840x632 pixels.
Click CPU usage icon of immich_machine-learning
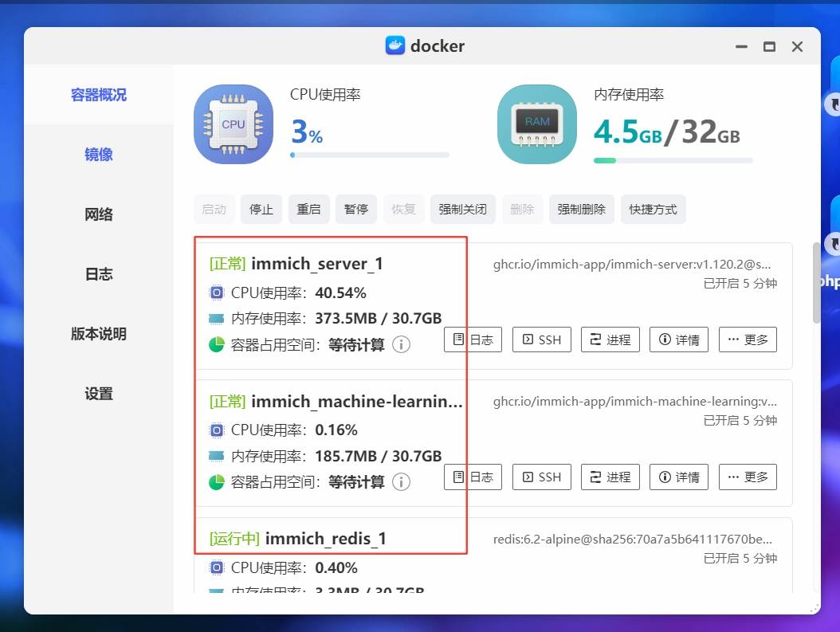tap(216, 430)
